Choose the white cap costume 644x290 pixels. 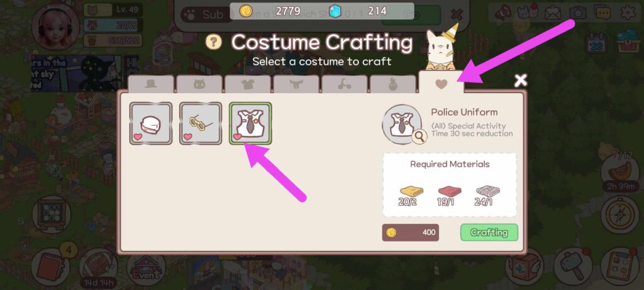pos(151,123)
